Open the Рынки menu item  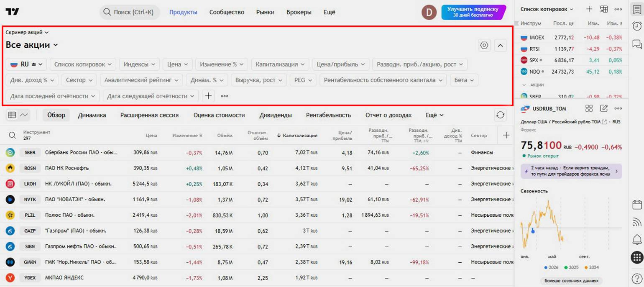click(265, 12)
